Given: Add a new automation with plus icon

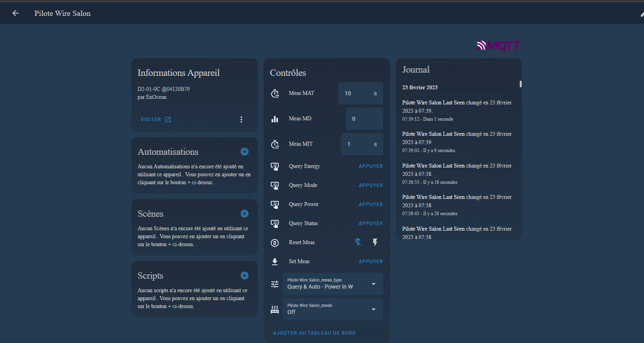Looking at the screenshot, I should coord(245,152).
